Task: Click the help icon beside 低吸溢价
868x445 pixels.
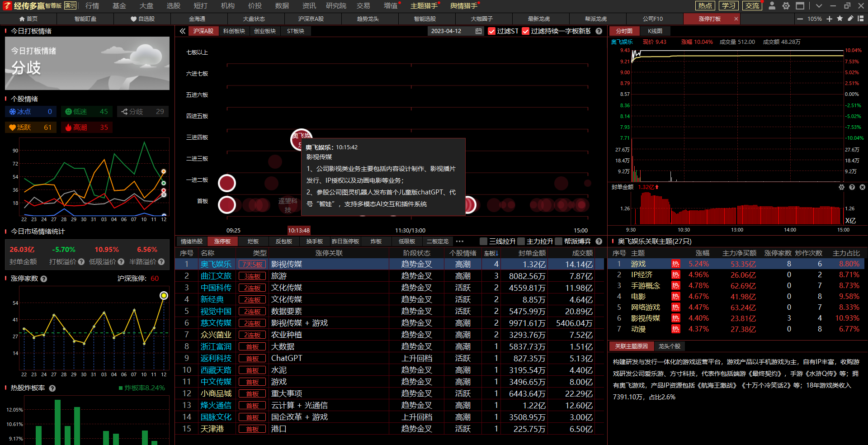Action: pos(121,261)
